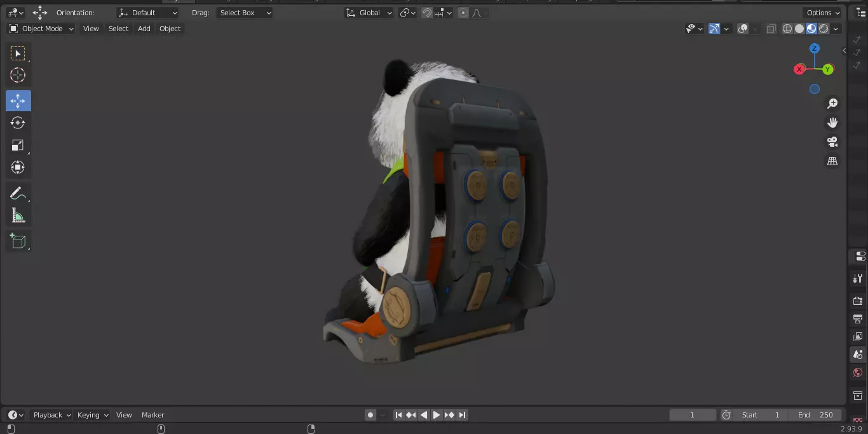Play the animation forward
868x434 pixels.
point(437,415)
